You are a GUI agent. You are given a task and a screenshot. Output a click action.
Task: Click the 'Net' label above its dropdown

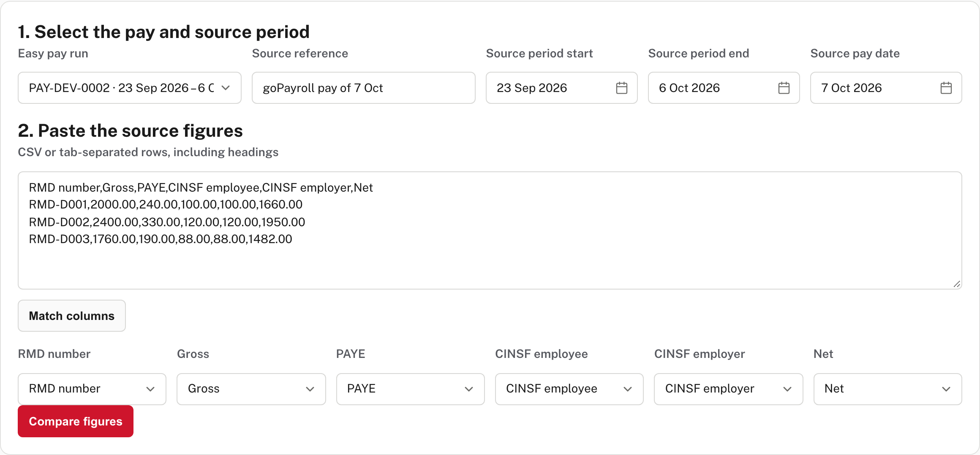coord(823,354)
